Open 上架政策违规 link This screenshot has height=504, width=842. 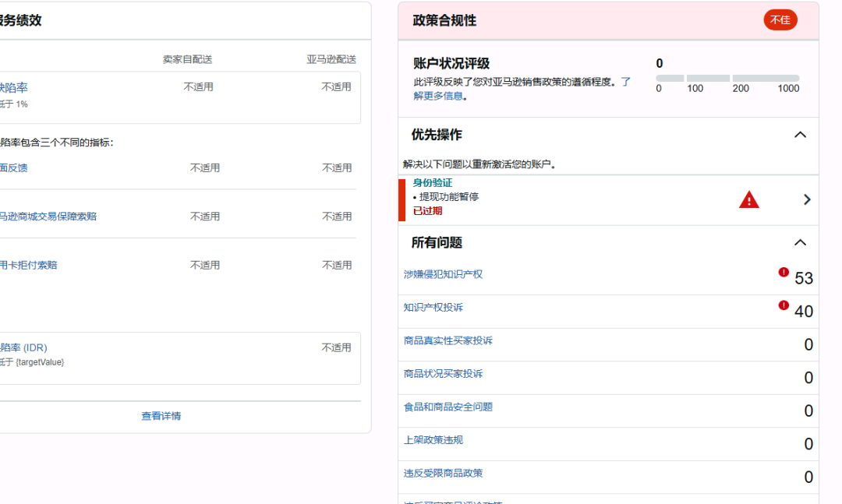point(433,440)
